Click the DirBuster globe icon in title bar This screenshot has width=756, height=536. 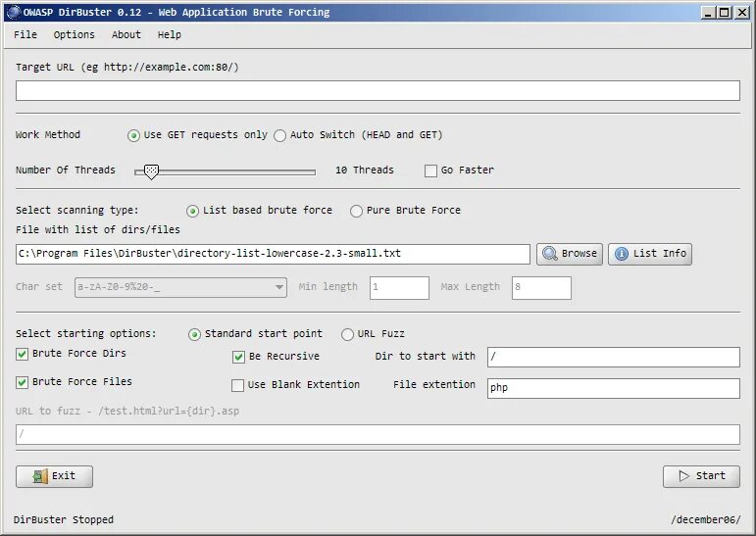pos(14,12)
